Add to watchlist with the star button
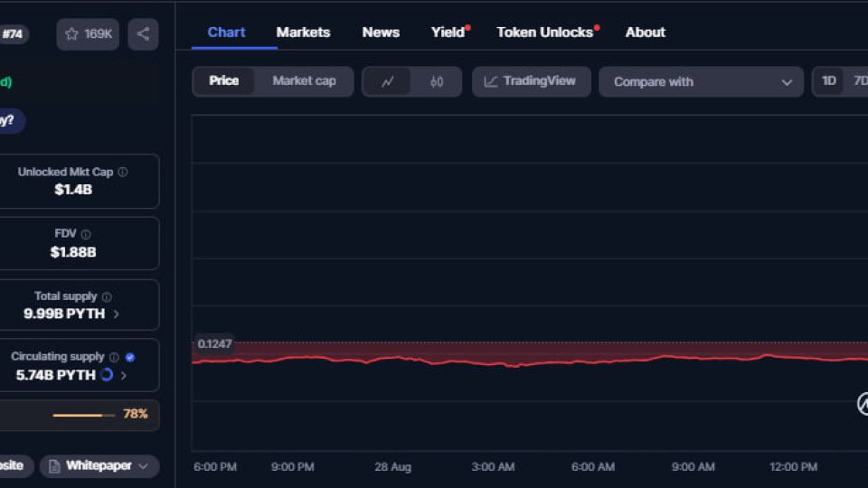868x488 pixels. coord(88,34)
